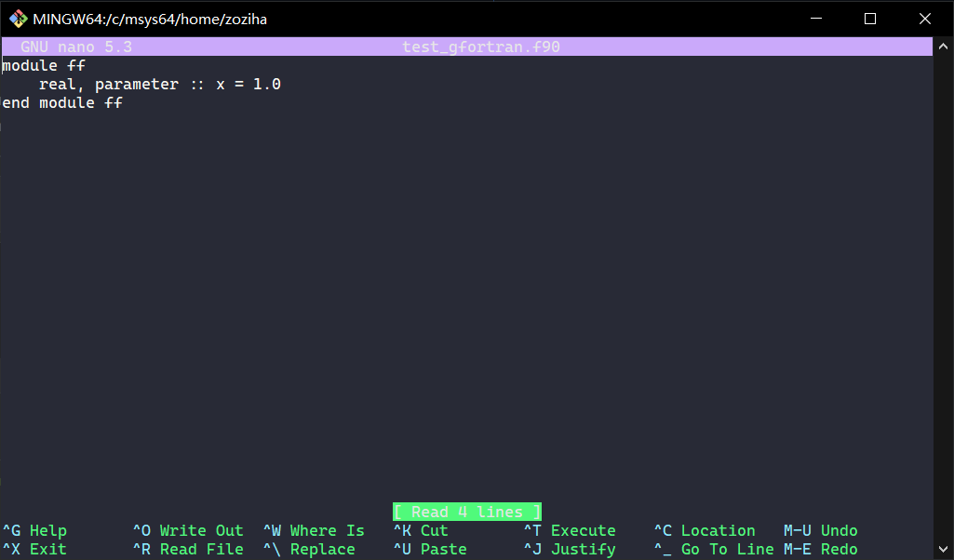Click the line reading real, parameter :: x
Screen dimensions: 954x560
158,84
